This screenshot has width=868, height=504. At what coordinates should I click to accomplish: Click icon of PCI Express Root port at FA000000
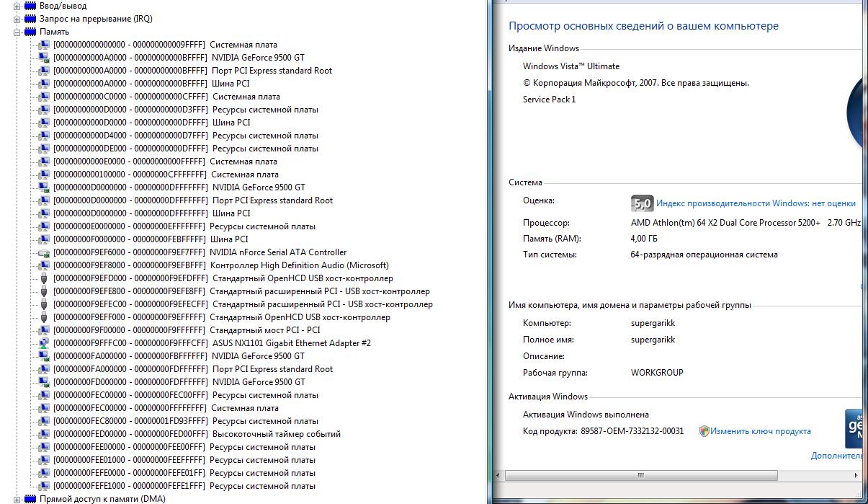[x=43, y=369]
